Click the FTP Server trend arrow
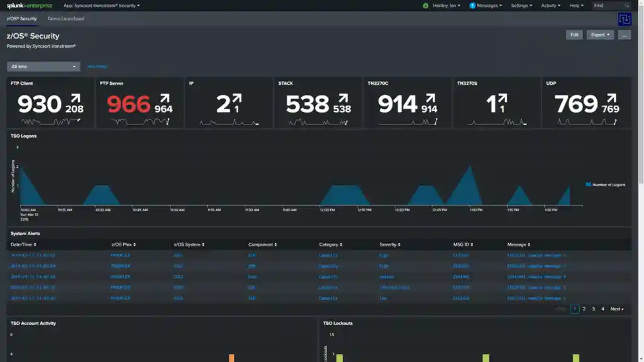 tap(165, 99)
